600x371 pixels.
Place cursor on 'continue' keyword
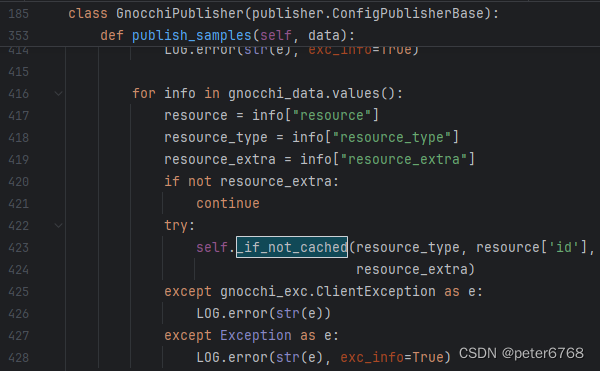point(228,203)
